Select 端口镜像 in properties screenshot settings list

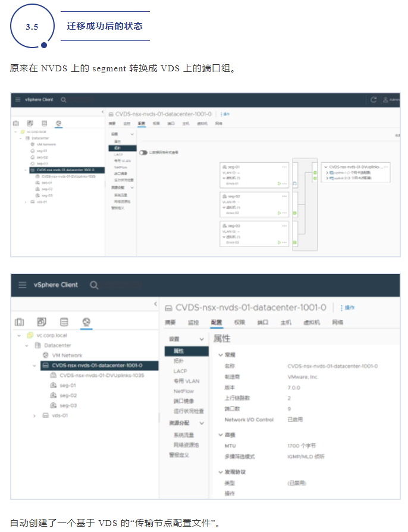tap(184, 401)
